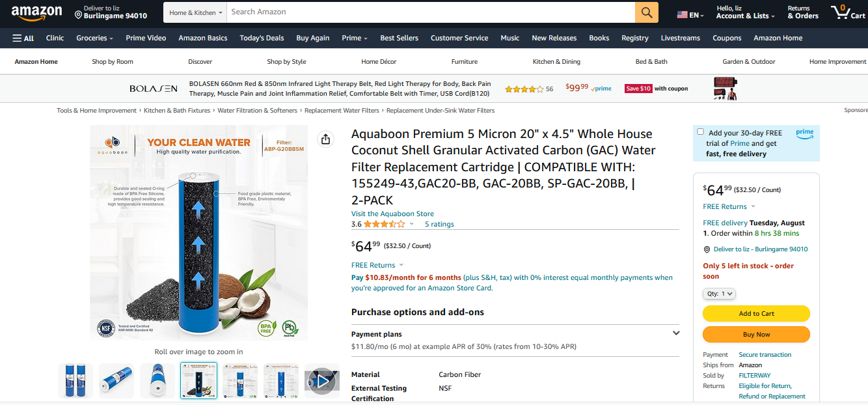Visit the Aquaboon Store link
This screenshot has height=405, width=868.
[392, 214]
